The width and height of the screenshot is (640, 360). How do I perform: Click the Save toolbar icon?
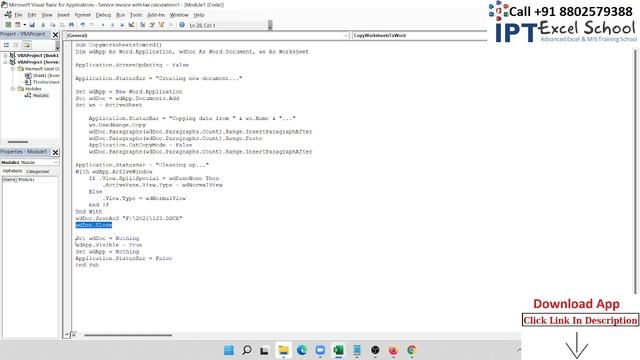coord(32,25)
